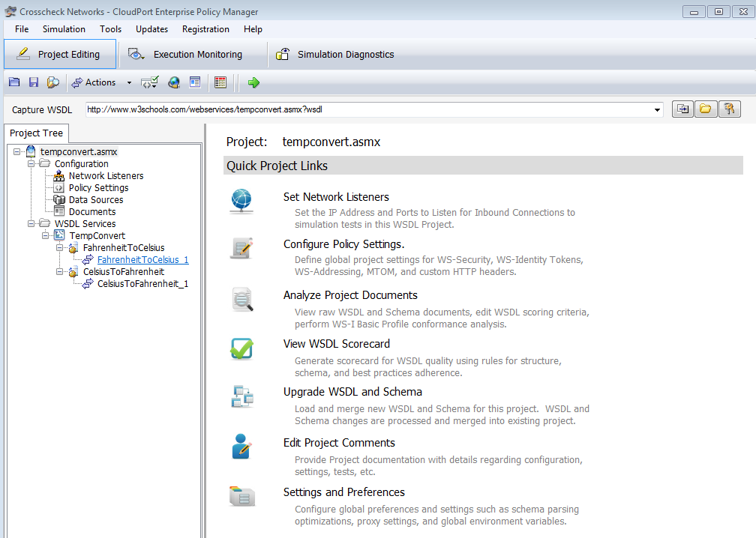
Task: Click the green checkmark WSDL Scorecard icon
Action: 241,348
